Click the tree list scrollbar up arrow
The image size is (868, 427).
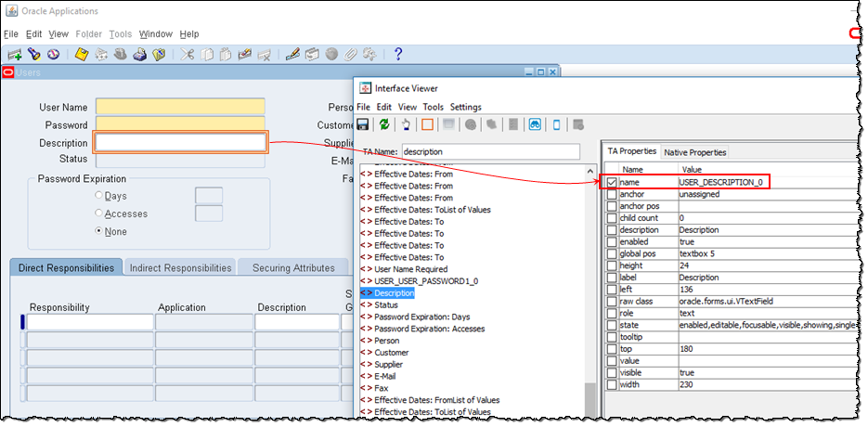pyautogui.click(x=590, y=171)
